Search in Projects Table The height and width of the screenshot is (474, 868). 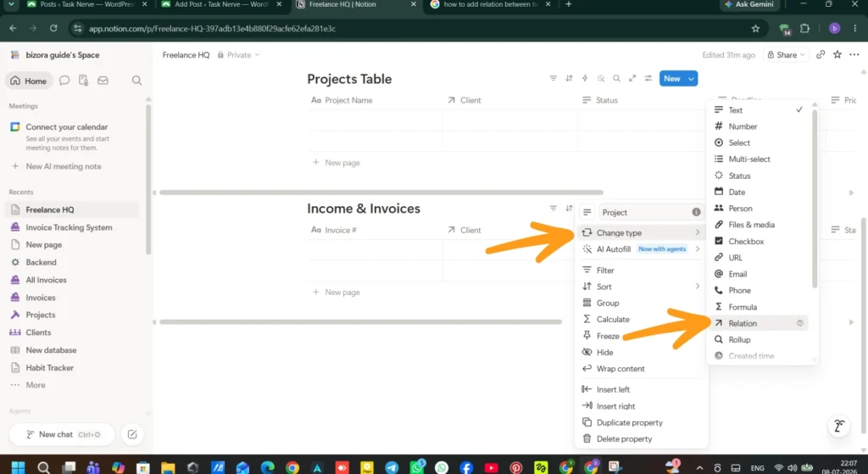click(616, 79)
